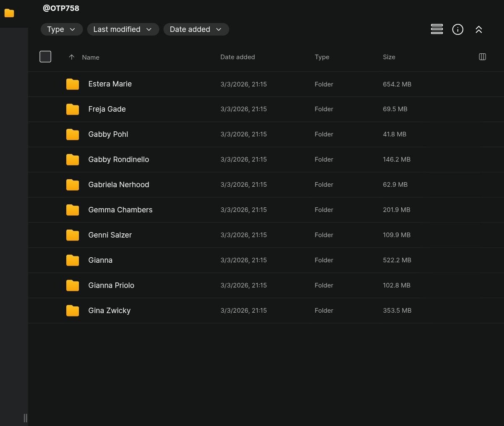
Task: Open the Last modified filter dropdown
Action: coord(123,29)
